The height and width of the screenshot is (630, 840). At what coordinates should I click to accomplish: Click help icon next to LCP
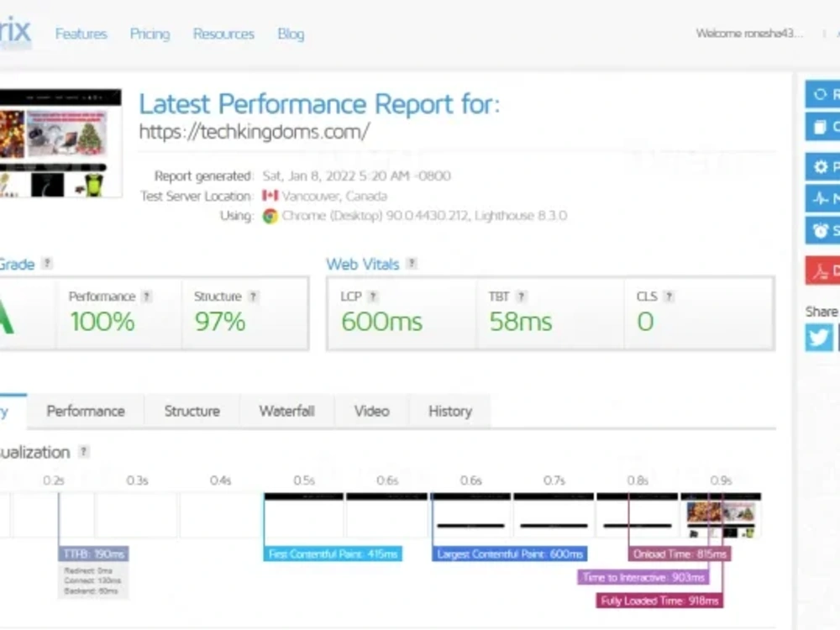click(x=374, y=297)
